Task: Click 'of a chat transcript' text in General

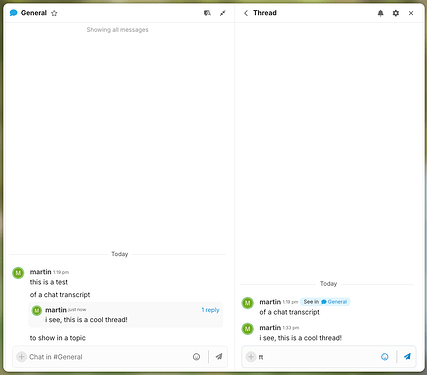Action: [x=60, y=295]
